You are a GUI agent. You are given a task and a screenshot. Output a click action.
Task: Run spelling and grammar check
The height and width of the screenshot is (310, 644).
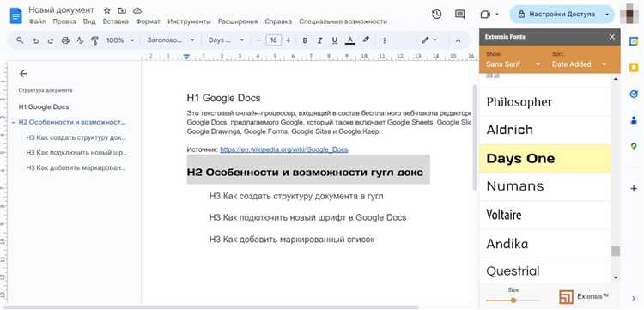[x=80, y=40]
